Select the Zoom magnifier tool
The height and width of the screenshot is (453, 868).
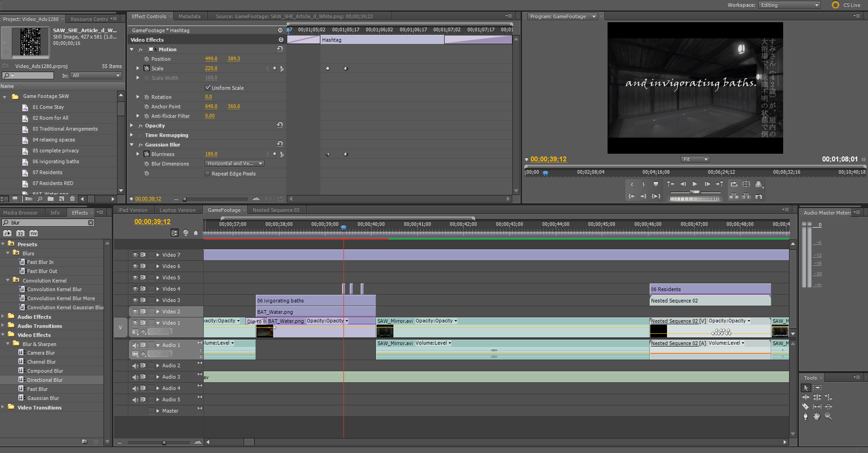click(829, 416)
